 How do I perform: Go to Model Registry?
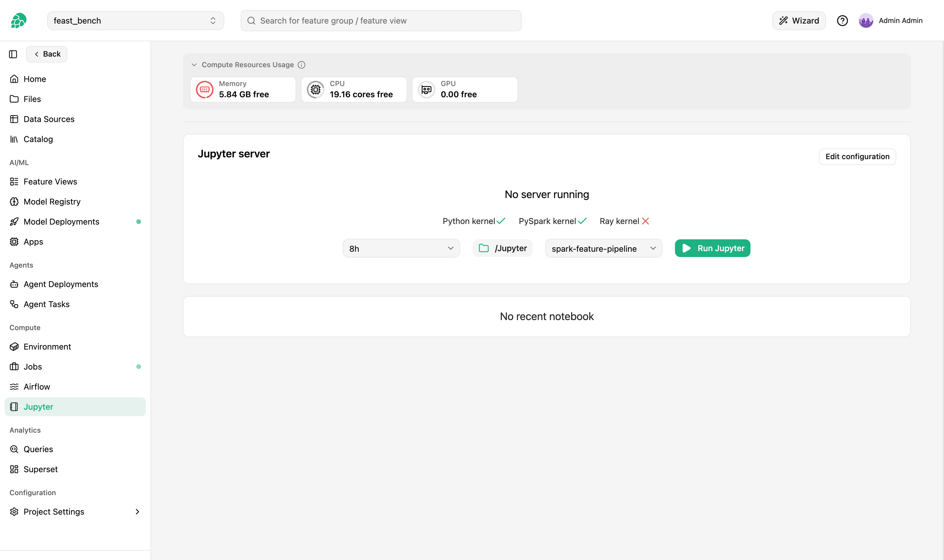click(75, 202)
